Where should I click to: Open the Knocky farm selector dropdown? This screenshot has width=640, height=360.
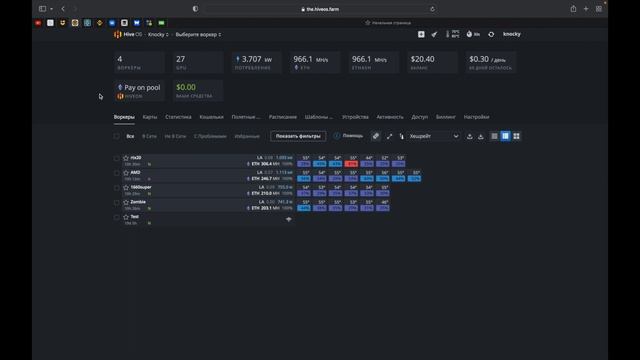click(x=158, y=35)
